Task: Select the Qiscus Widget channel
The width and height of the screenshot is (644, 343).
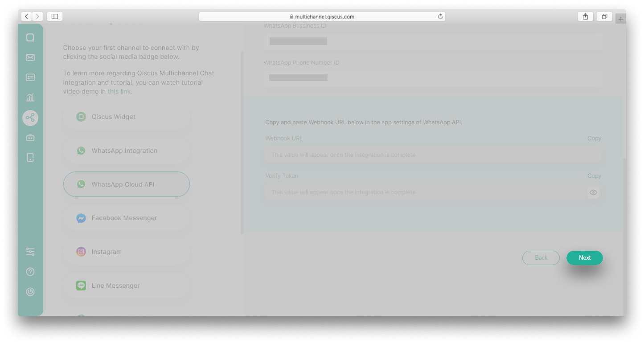Action: [x=127, y=117]
